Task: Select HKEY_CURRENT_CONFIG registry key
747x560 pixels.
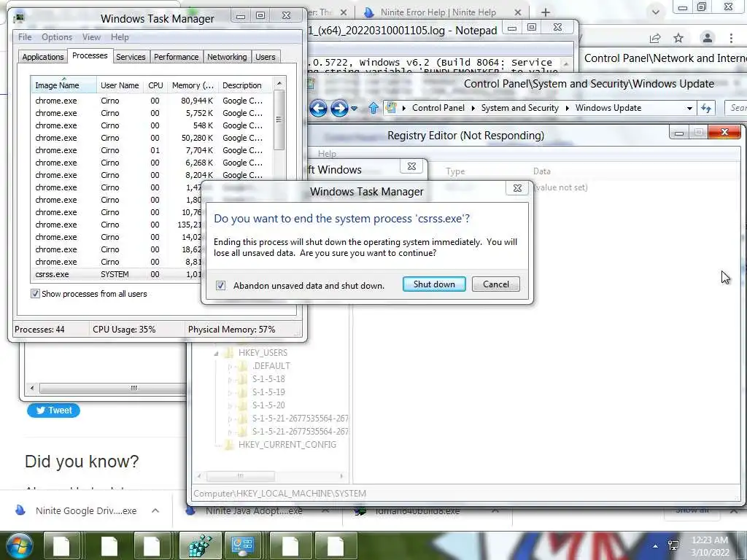Action: 287,445
